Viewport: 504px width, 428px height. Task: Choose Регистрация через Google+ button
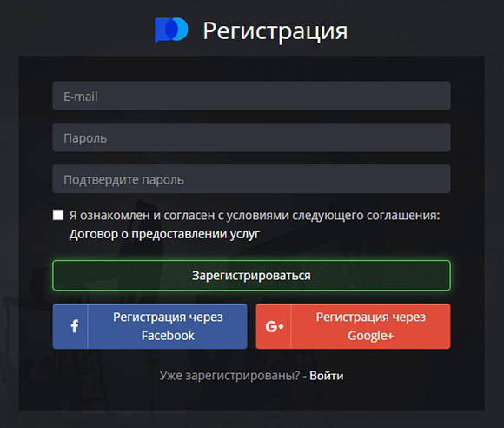coord(354,326)
